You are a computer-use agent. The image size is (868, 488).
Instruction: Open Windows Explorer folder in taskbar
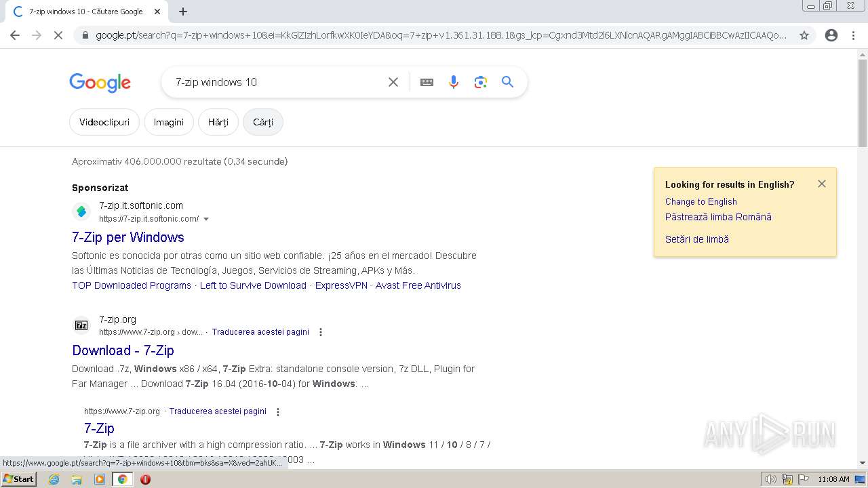click(77, 479)
